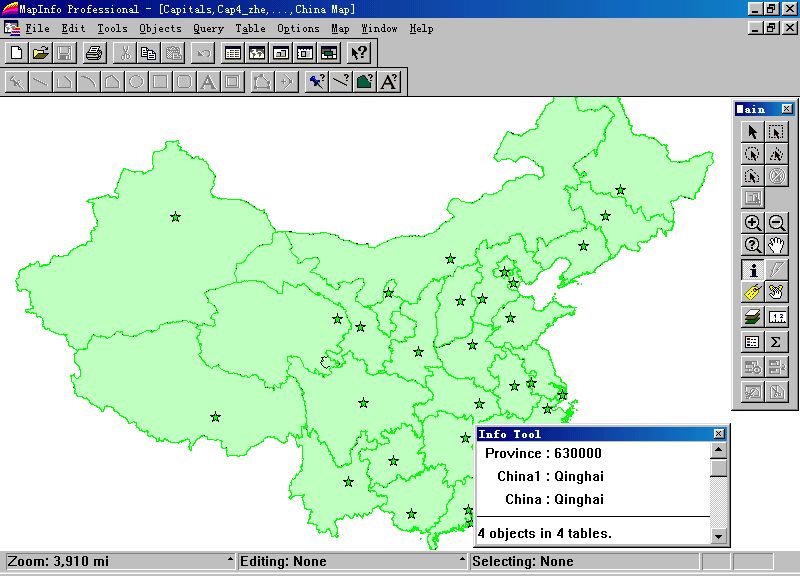
Task: Open the Map menu
Action: tap(340, 29)
